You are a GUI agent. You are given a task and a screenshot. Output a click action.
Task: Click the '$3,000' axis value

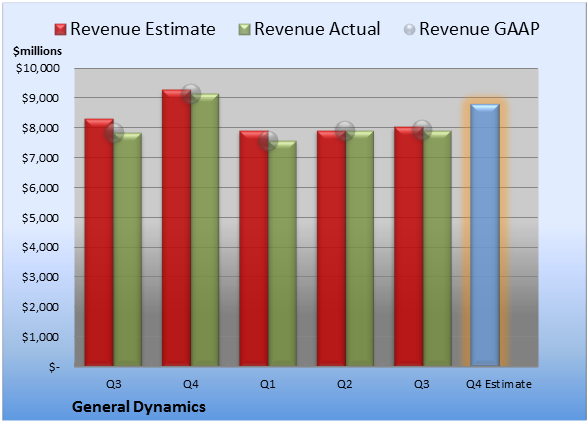point(40,277)
